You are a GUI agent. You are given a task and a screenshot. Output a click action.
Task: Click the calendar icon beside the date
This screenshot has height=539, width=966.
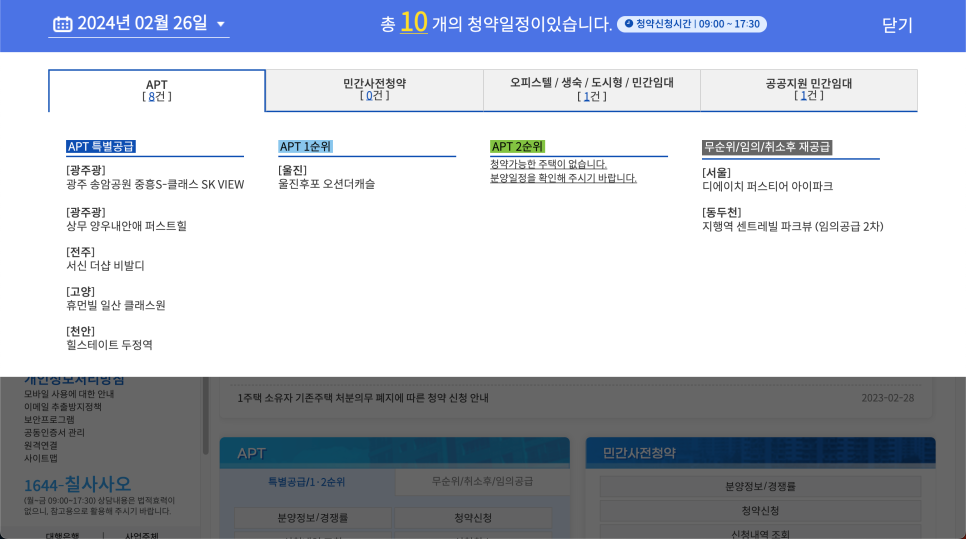click(x=62, y=24)
